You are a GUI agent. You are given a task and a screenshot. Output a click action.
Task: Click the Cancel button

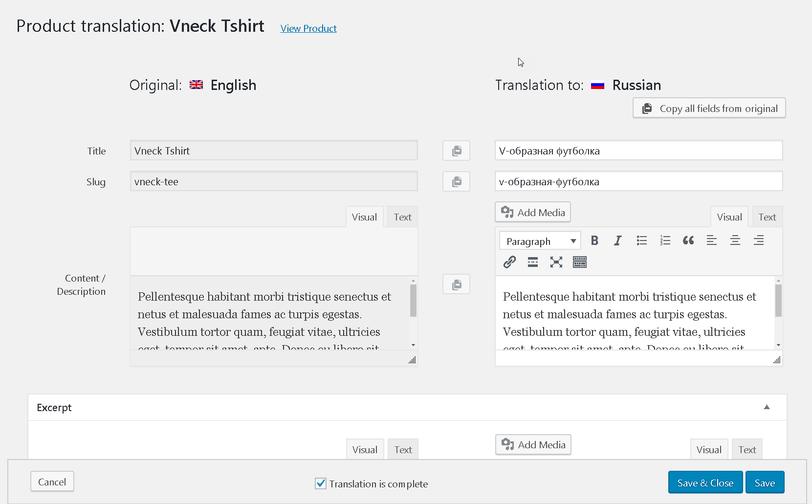52,482
